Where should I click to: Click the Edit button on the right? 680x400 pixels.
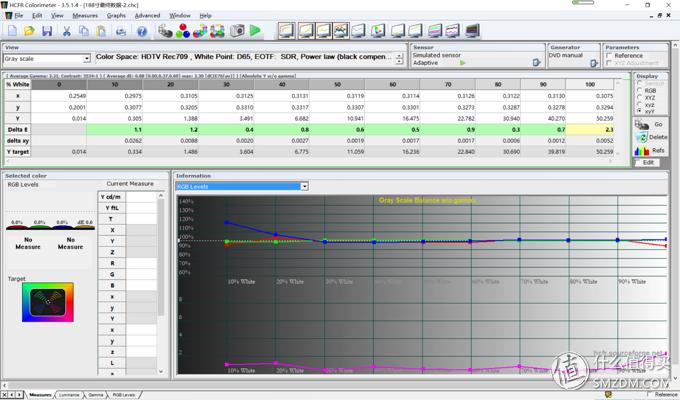click(x=647, y=162)
